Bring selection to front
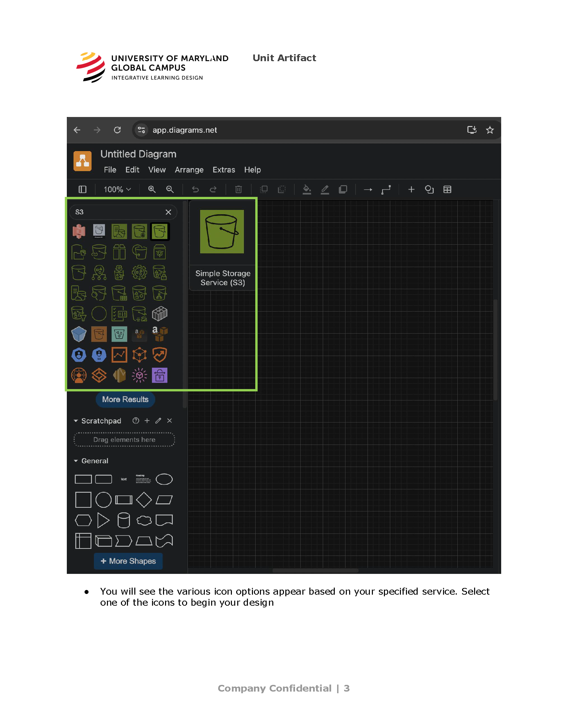568x728 pixels. [264, 190]
